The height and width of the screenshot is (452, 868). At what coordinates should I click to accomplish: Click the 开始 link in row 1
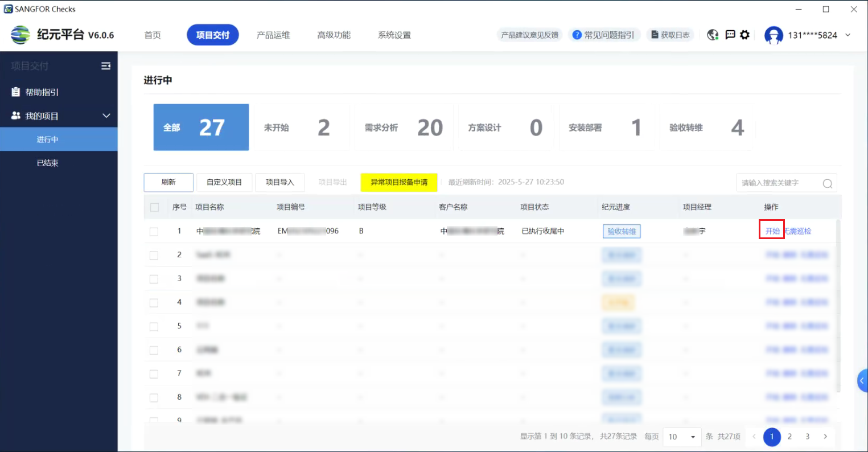tap(772, 231)
